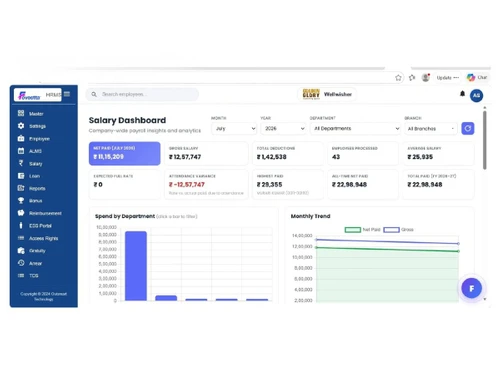Screen dimensions: 500x375
Task: Toggle the sidebar hamburger menu
Action: pyautogui.click(x=67, y=94)
